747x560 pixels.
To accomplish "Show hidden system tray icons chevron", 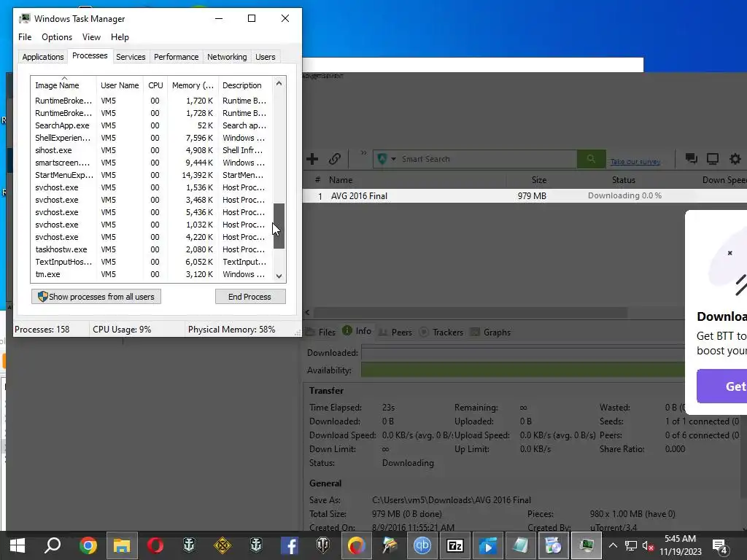I will tap(613, 545).
